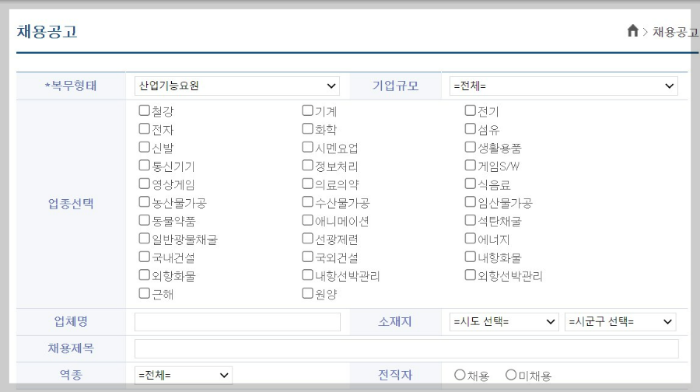700x392 pixels.
Task: Check the 의료의약 checkbox
Action: (307, 183)
